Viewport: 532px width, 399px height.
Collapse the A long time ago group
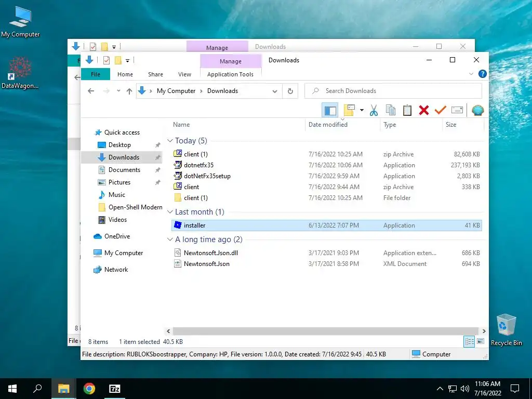(170, 240)
